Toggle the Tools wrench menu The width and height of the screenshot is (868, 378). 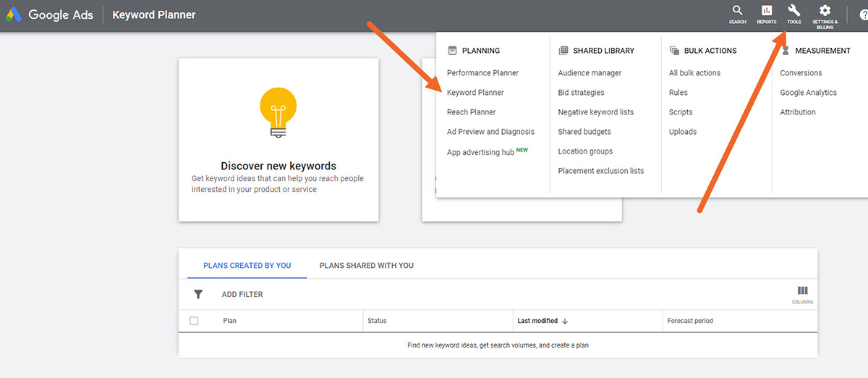click(x=793, y=14)
